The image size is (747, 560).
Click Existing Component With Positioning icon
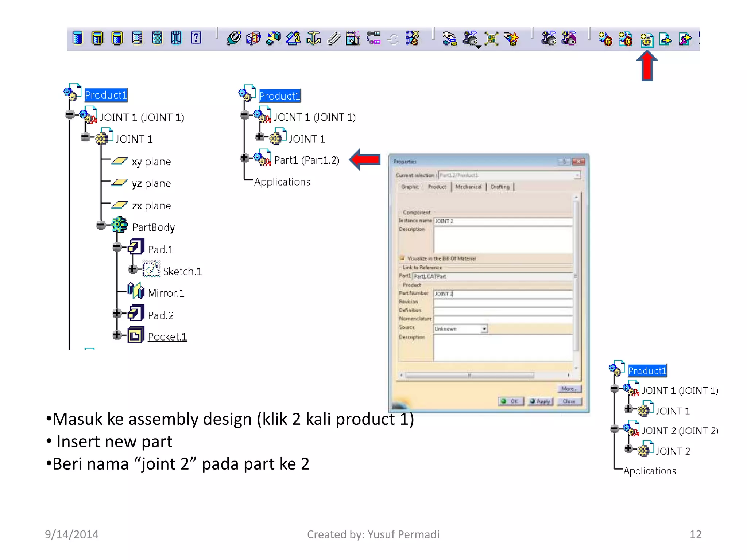[x=685, y=39]
